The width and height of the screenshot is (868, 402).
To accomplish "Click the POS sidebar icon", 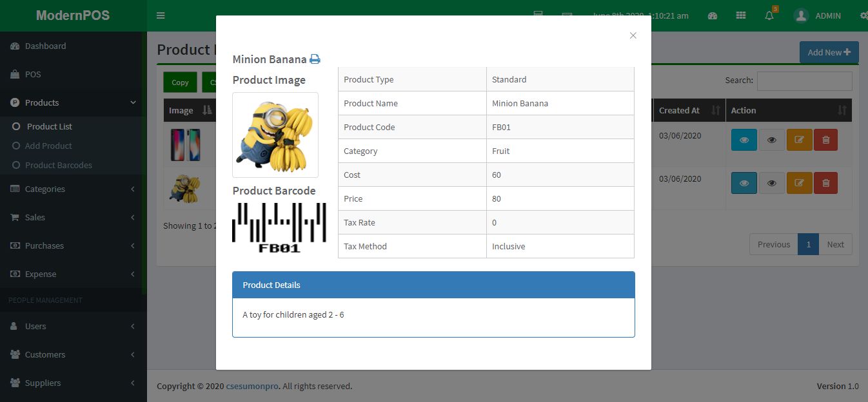I will [15, 75].
